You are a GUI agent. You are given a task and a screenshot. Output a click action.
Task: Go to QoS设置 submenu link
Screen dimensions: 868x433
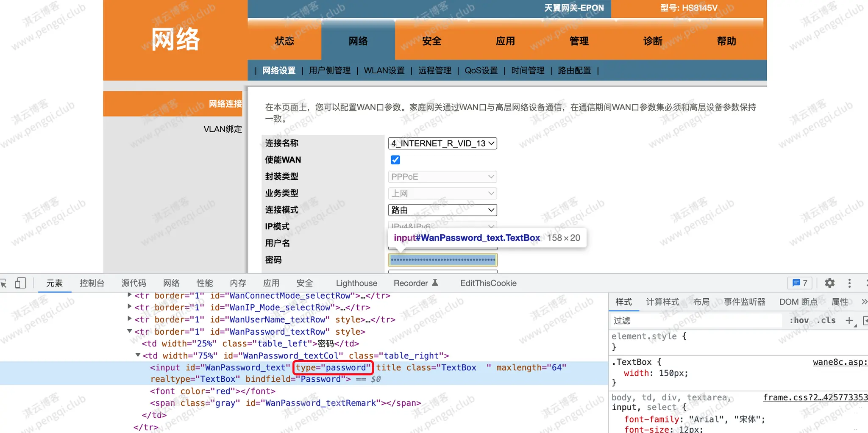pyautogui.click(x=481, y=70)
